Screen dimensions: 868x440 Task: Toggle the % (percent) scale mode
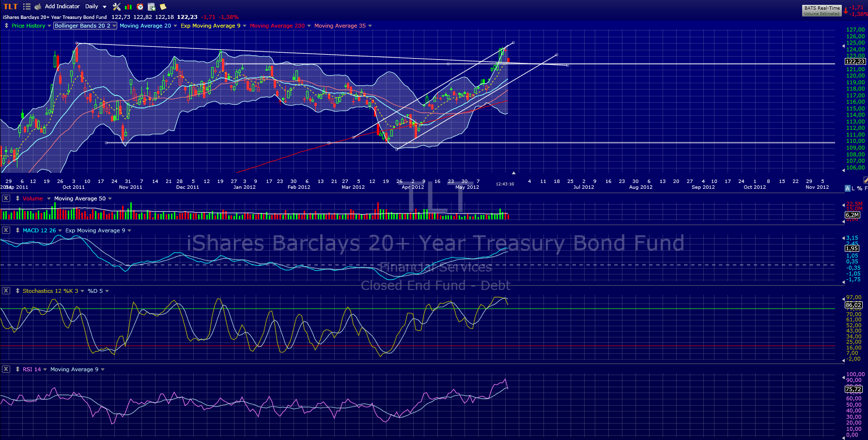pos(859,188)
